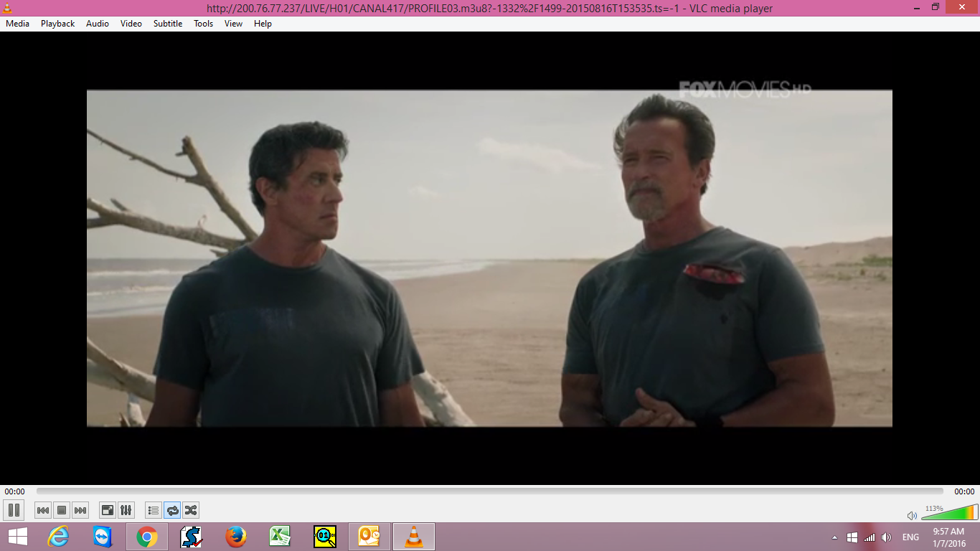The image size is (980, 551).
Task: Open the Video menu
Action: click(x=131, y=24)
